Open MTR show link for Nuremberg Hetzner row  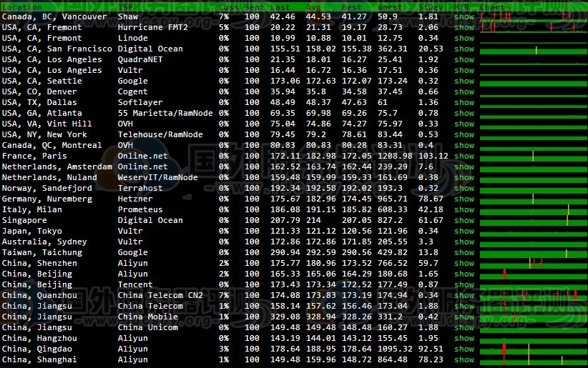coord(464,199)
